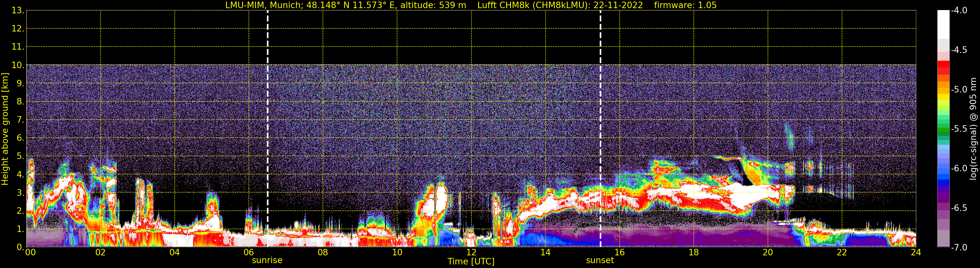Click the time axis tick label '22'
Viewport: 980px width, 268px height.
842,252
